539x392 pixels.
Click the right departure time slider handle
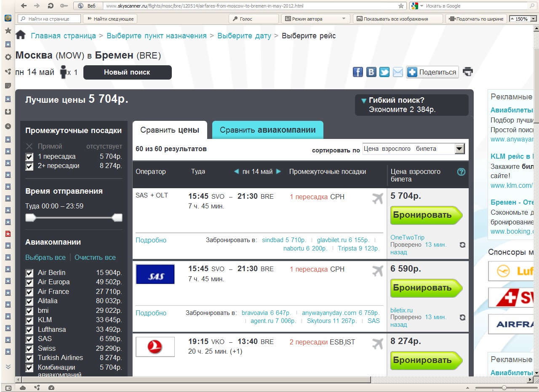pos(117,218)
